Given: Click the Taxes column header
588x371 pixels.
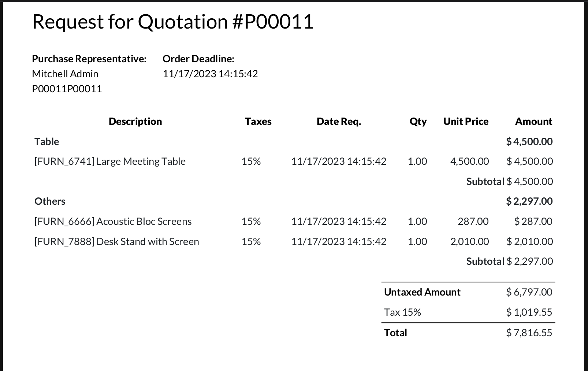Looking at the screenshot, I should (x=258, y=122).
